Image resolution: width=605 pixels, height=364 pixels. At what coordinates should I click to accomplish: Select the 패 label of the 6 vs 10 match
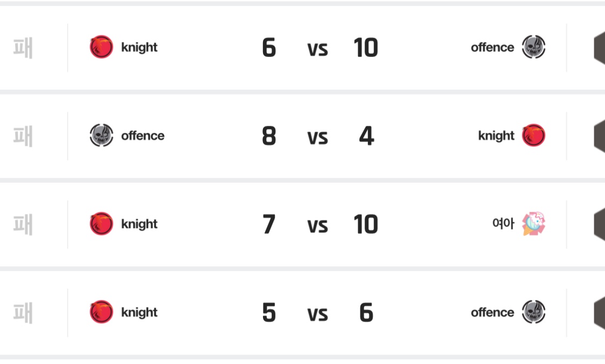pyautogui.click(x=23, y=47)
